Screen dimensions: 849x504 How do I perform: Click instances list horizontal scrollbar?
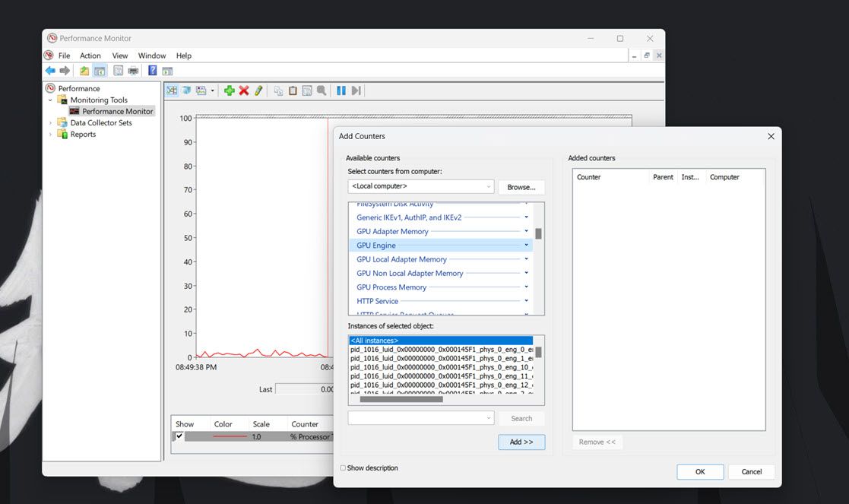pyautogui.click(x=401, y=400)
